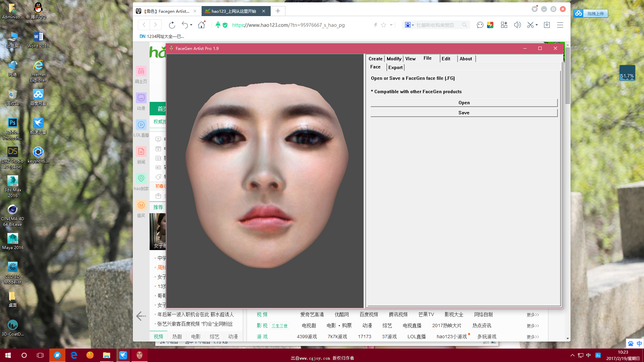Click the Open face file button
This screenshot has width=644, height=362.
coord(464,103)
